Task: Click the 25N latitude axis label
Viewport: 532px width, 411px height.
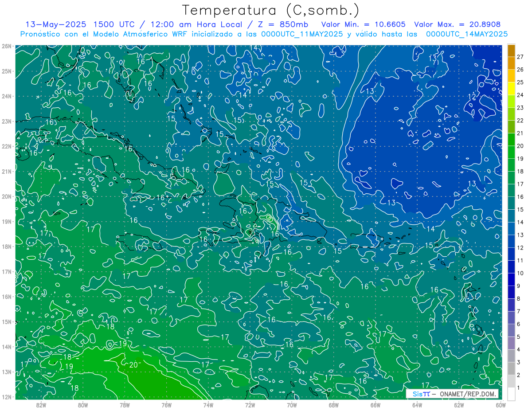Action: (x=6, y=71)
